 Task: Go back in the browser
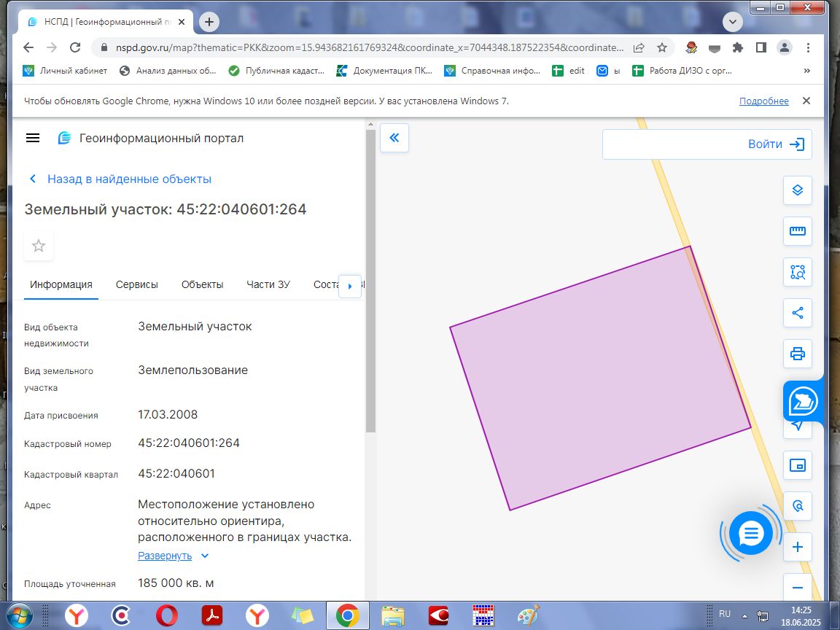[x=28, y=47]
